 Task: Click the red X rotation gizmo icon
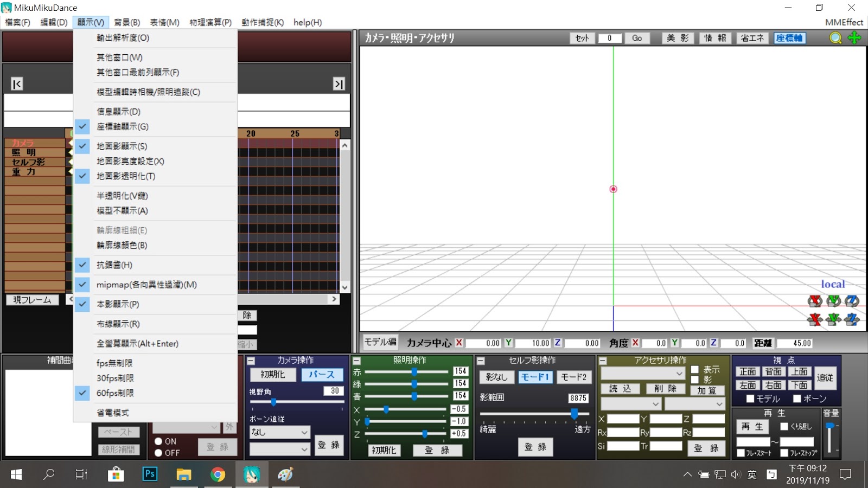point(815,301)
